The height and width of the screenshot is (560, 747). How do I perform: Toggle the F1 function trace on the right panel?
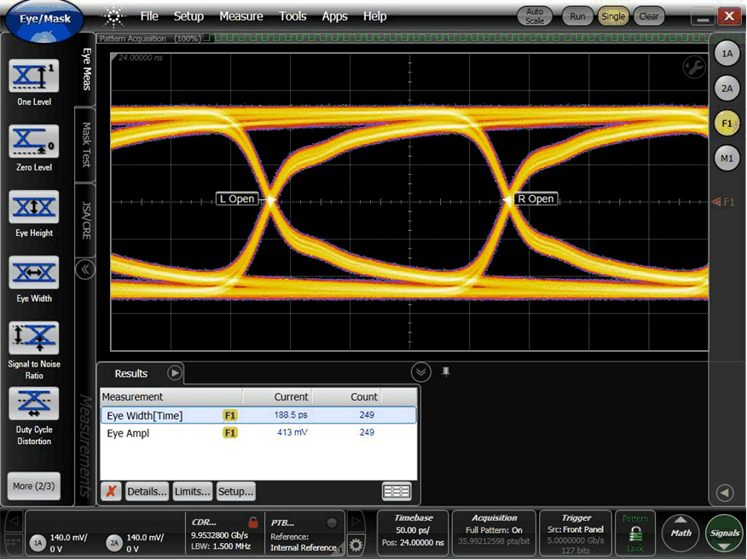point(726,123)
